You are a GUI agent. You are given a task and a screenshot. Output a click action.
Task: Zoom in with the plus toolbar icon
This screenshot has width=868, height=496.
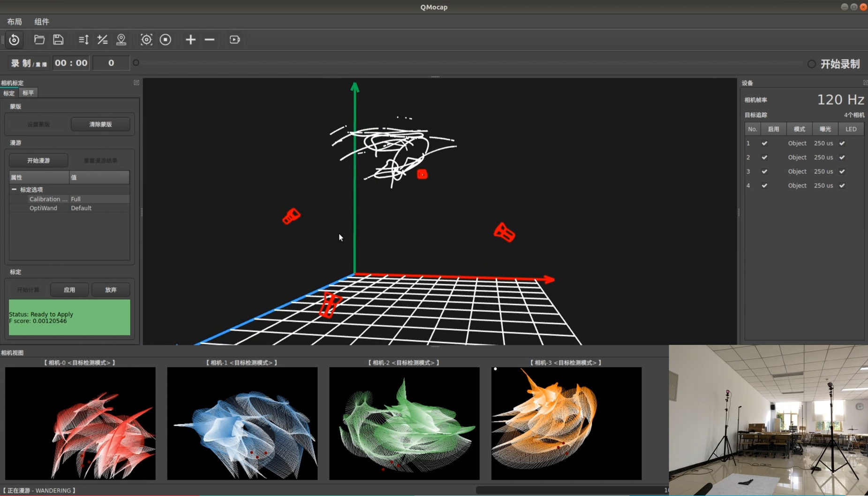[190, 39]
